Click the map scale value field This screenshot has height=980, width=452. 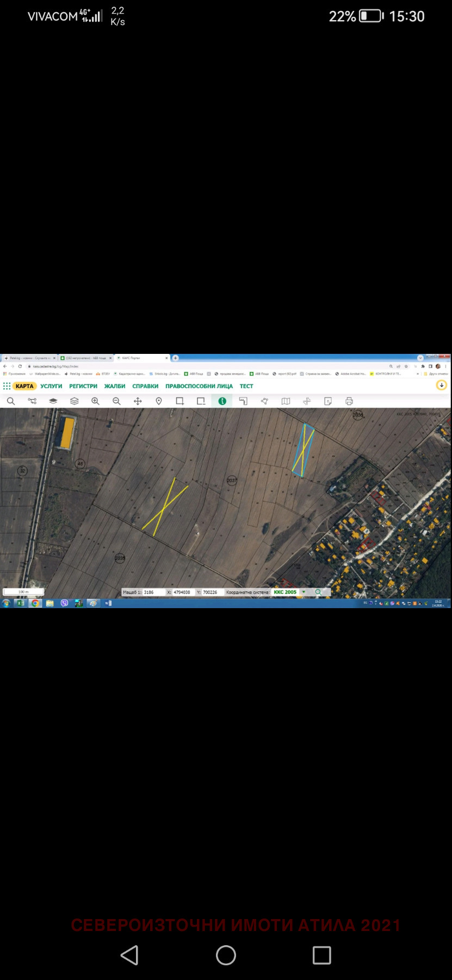152,592
